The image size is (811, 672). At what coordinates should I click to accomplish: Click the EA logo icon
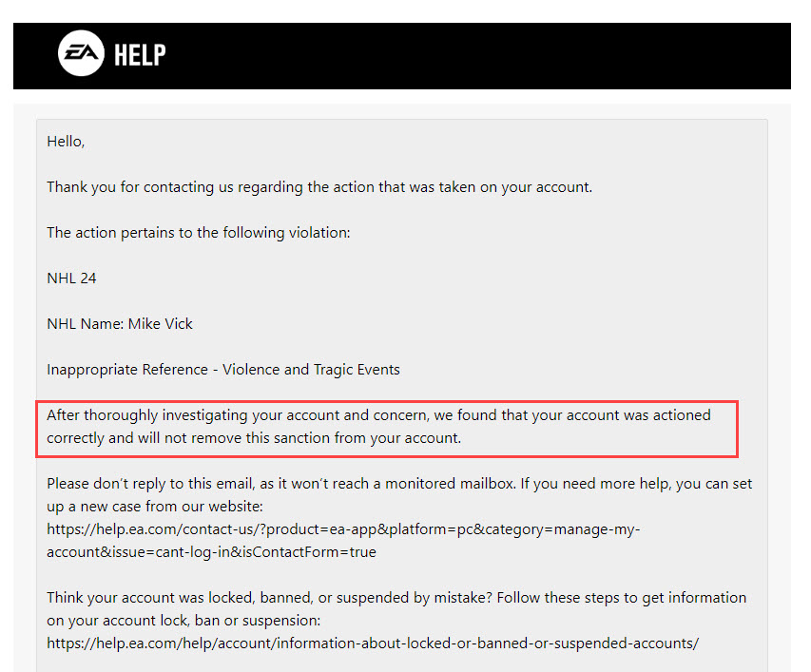[81, 53]
